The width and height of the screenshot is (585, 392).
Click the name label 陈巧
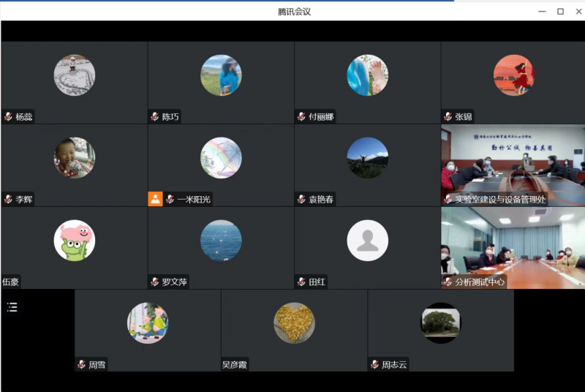click(x=170, y=117)
